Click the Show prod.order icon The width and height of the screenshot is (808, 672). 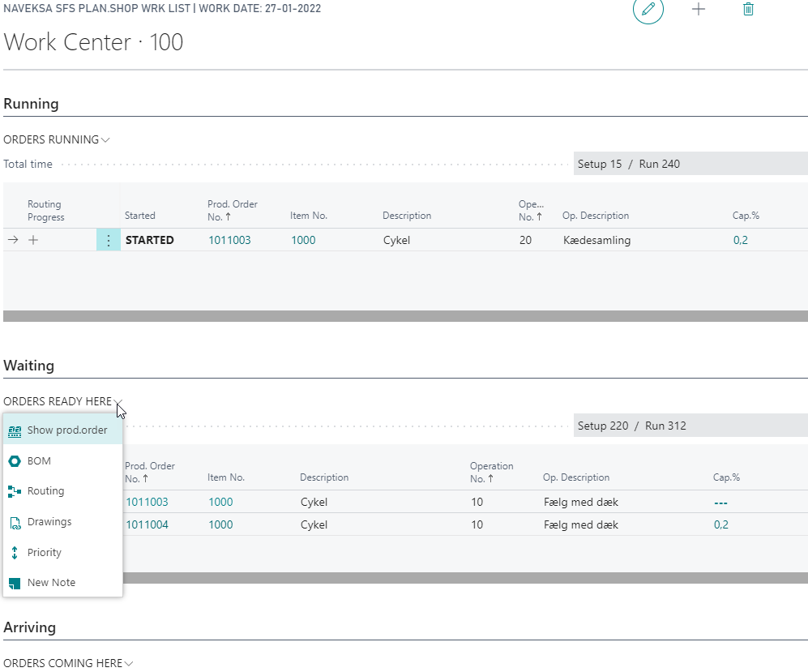tap(16, 430)
